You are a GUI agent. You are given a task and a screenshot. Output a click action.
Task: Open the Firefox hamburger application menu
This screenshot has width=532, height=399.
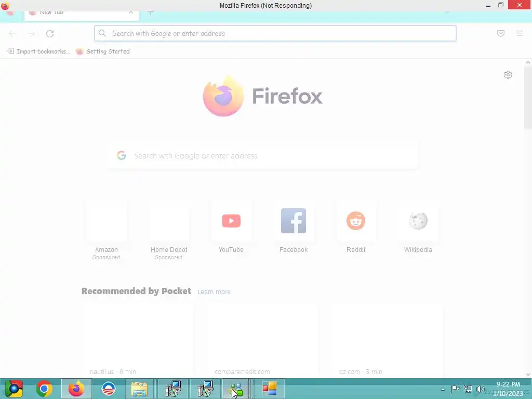pos(520,33)
